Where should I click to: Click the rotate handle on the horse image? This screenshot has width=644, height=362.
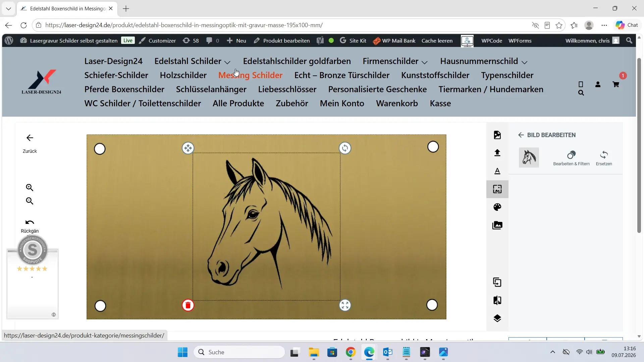[x=345, y=148]
